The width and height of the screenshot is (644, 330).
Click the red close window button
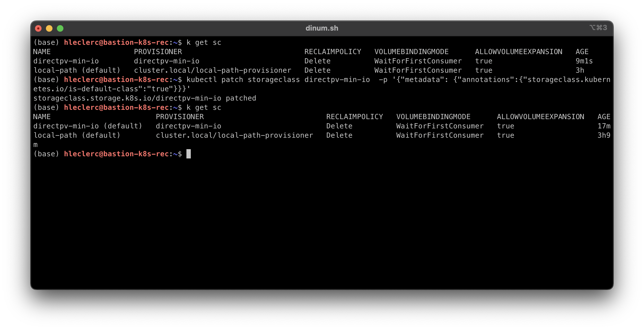point(38,28)
